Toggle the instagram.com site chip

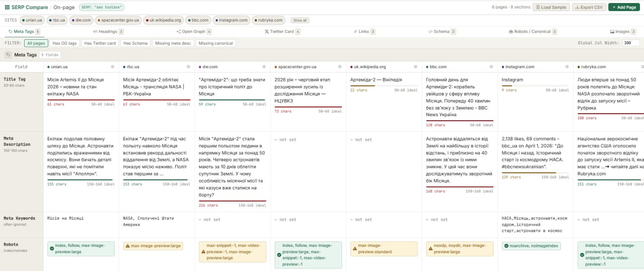point(230,20)
